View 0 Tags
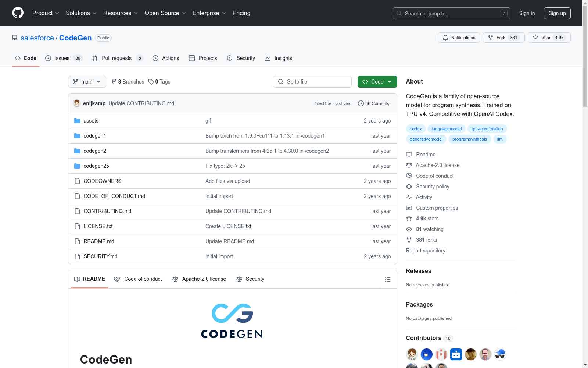 [159, 82]
